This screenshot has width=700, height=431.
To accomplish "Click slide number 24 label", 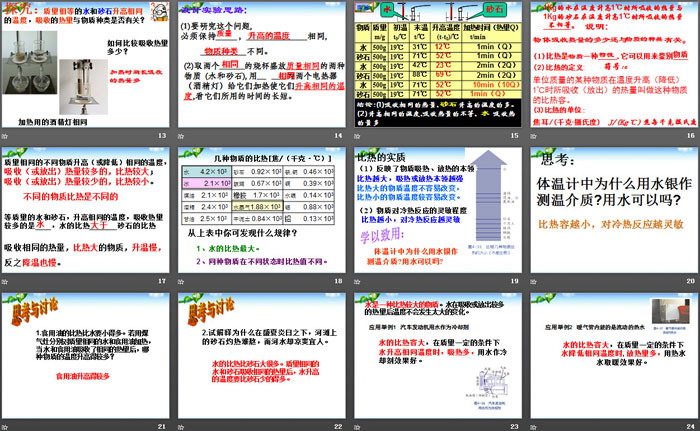I will (x=691, y=427).
